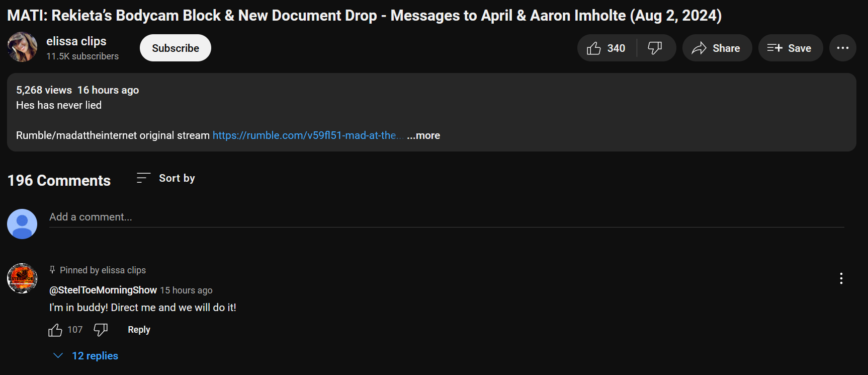Image resolution: width=868 pixels, height=375 pixels.
Task: Click the comment text I'm in buddy
Action: pos(143,308)
